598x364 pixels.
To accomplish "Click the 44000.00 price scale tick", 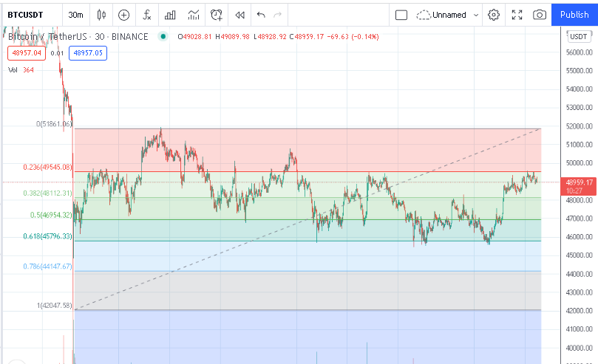I will (580, 274).
